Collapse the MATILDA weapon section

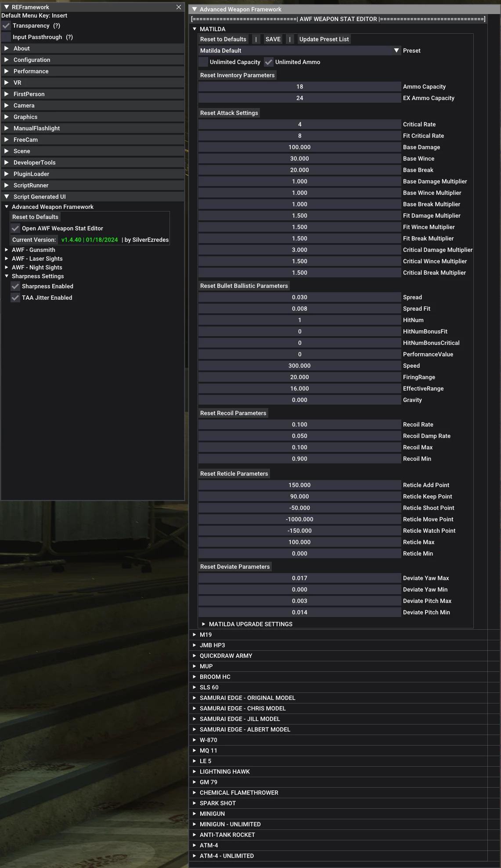[195, 29]
